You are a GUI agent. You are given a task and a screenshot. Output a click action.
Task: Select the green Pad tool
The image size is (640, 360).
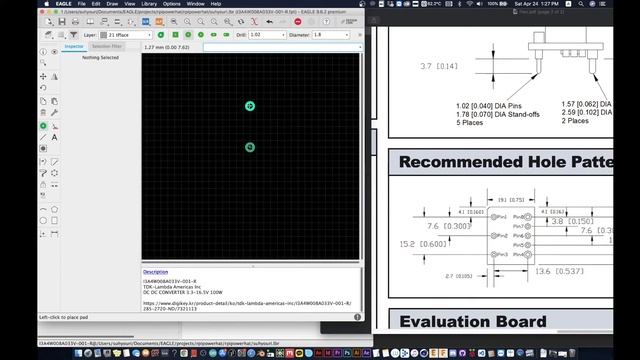pos(43,126)
